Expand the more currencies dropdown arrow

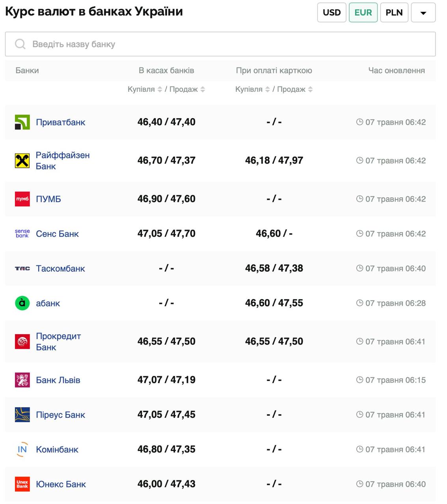pyautogui.click(x=423, y=13)
